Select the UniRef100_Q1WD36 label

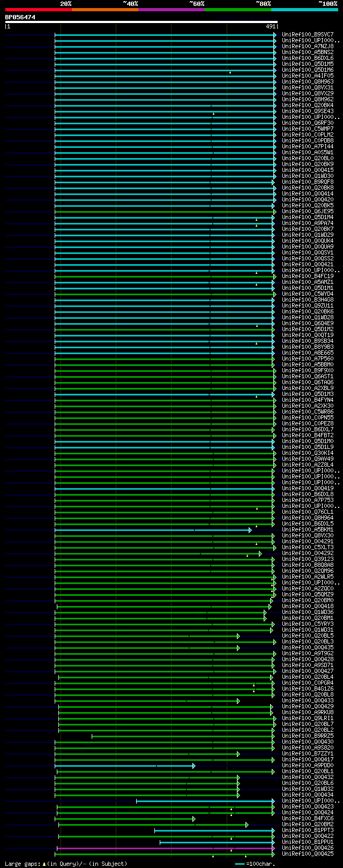click(x=308, y=612)
